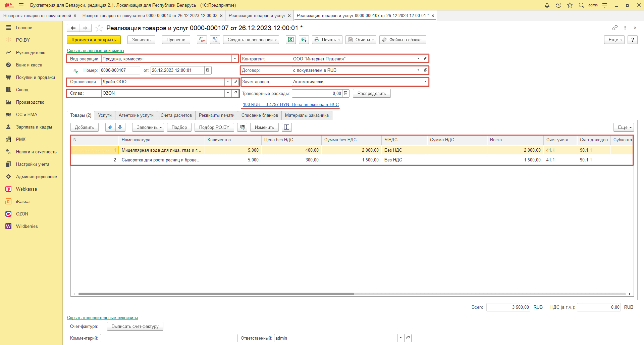This screenshot has height=345, width=644.
Task: Switch to Счета расчетов tab
Action: [x=176, y=115]
